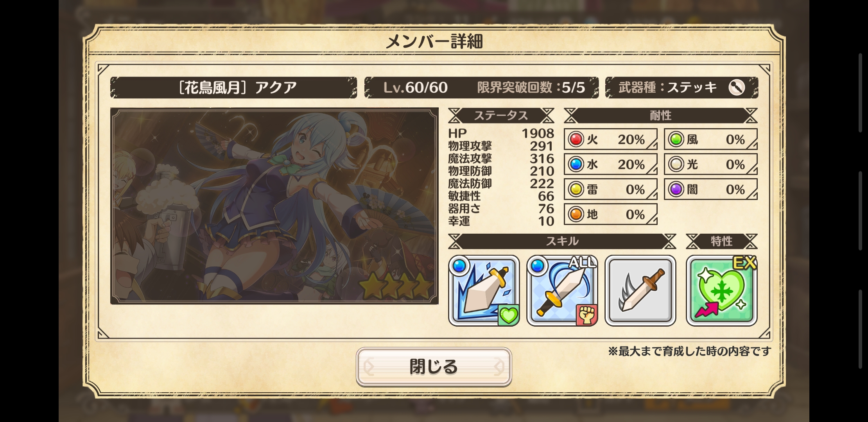The width and height of the screenshot is (868, 422).
Task: Tap the first water skill sword icon
Action: coord(484,291)
